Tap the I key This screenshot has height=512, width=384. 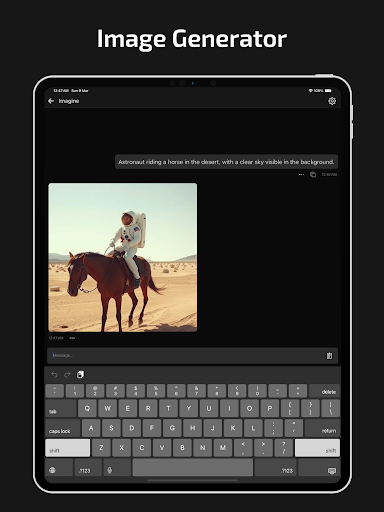pos(229,408)
